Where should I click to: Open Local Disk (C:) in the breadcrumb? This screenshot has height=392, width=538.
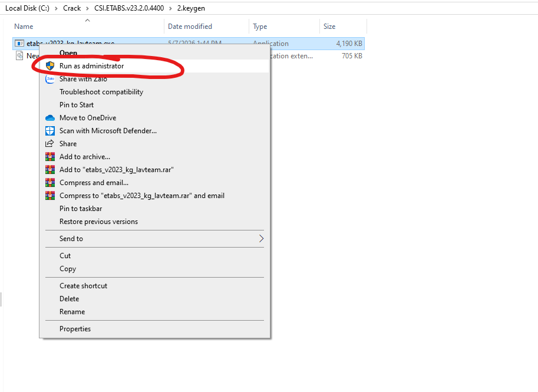pos(28,8)
